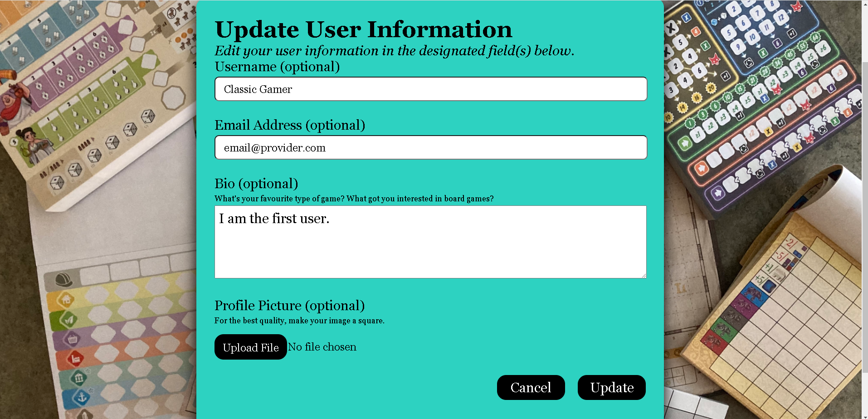This screenshot has width=868, height=419.
Task: Click the Username input field
Action: pos(431,89)
